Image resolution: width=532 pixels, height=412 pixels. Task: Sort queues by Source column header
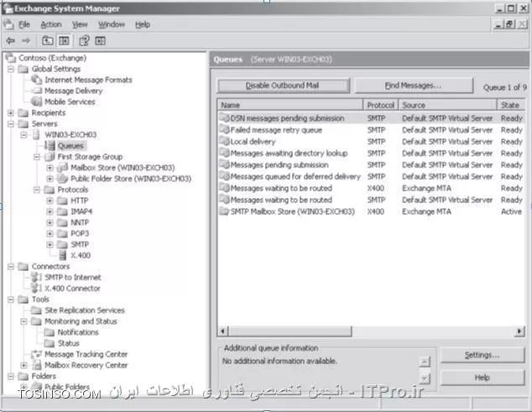click(447, 105)
